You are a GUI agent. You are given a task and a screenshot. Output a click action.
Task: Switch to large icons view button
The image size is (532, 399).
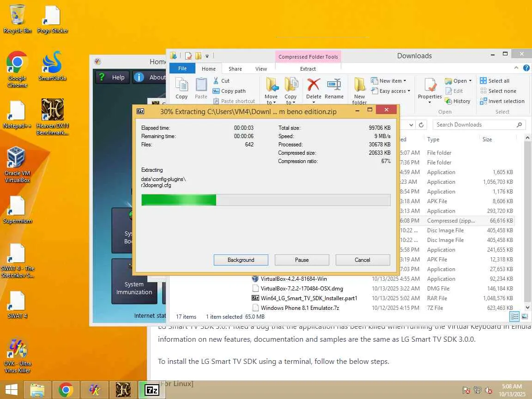pos(525,316)
